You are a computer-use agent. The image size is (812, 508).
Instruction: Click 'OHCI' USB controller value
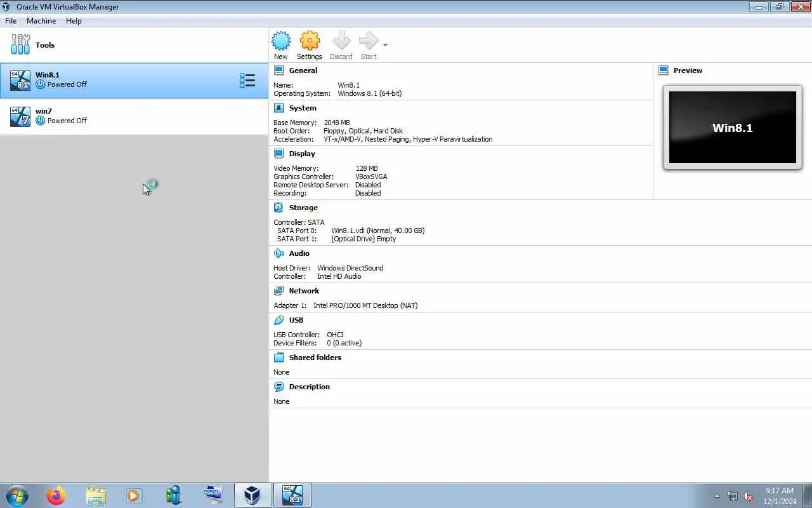[x=335, y=335]
